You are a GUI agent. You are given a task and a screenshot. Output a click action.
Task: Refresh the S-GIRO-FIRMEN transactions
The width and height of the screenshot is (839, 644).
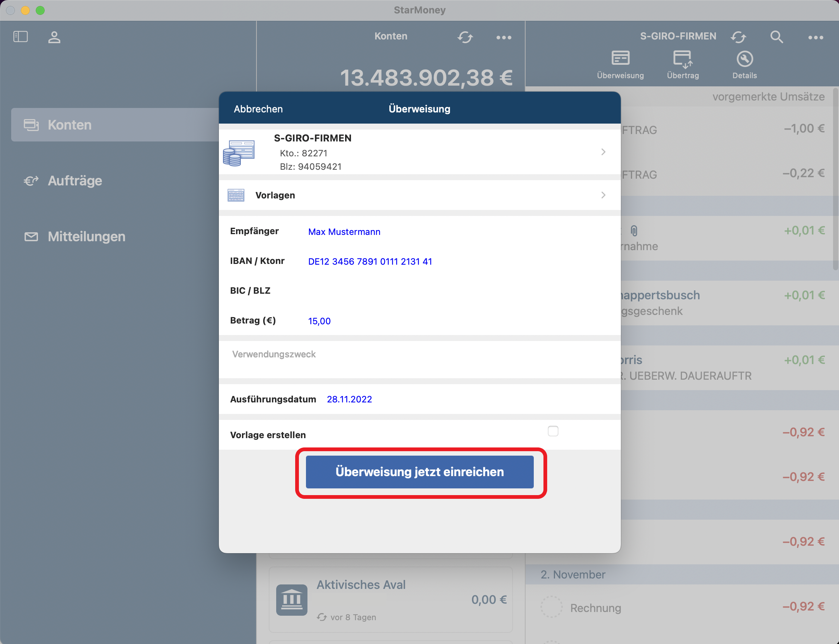738,37
